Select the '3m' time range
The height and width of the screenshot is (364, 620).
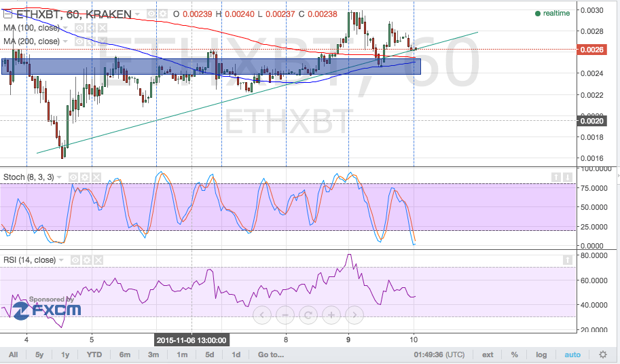pyautogui.click(x=153, y=354)
